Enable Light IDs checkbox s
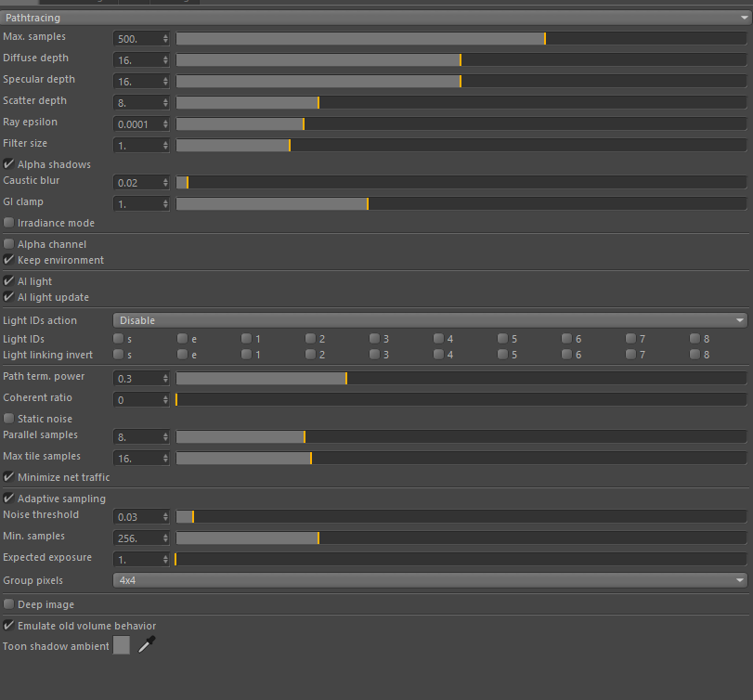This screenshot has width=753, height=700. 118,339
